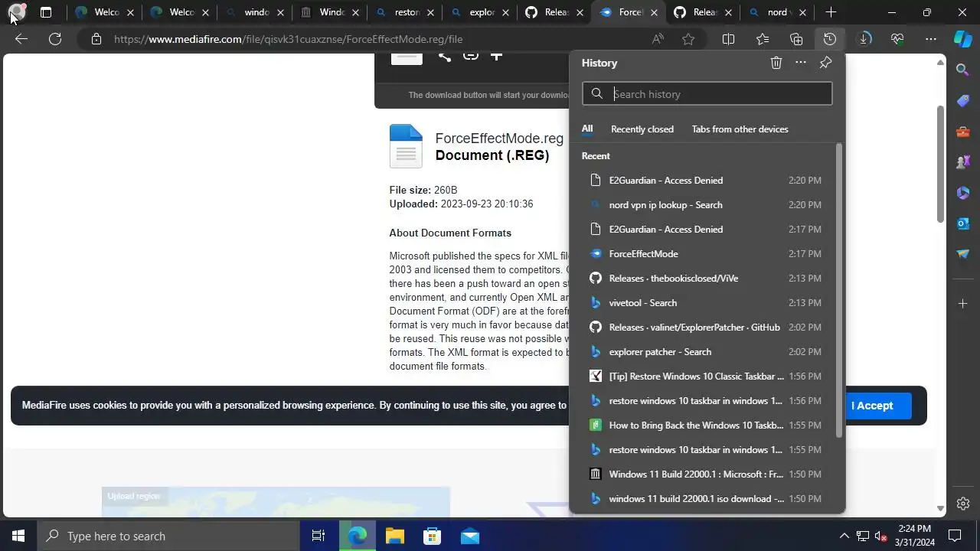The image size is (980, 551).
Task: Open More options in History panel
Action: [x=801, y=63]
